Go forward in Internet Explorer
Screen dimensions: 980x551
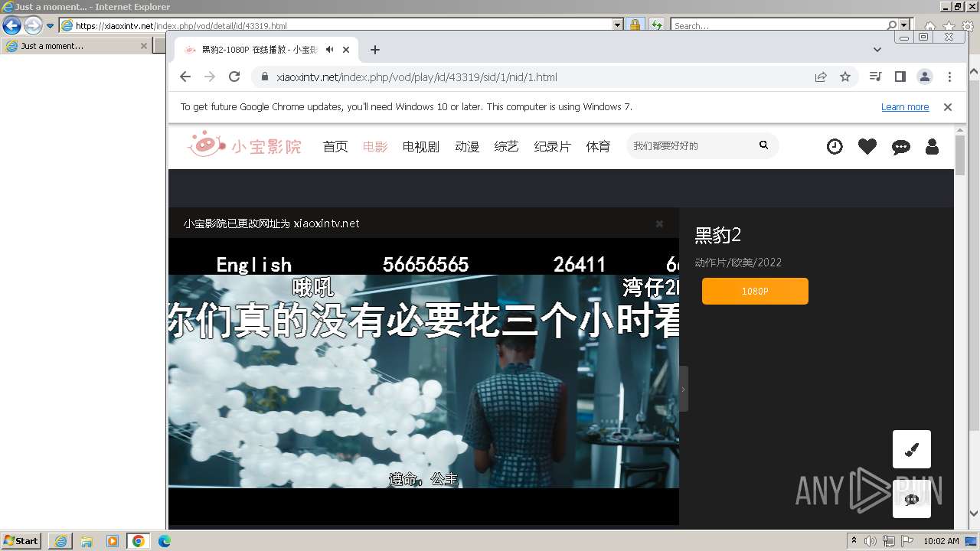[33, 25]
